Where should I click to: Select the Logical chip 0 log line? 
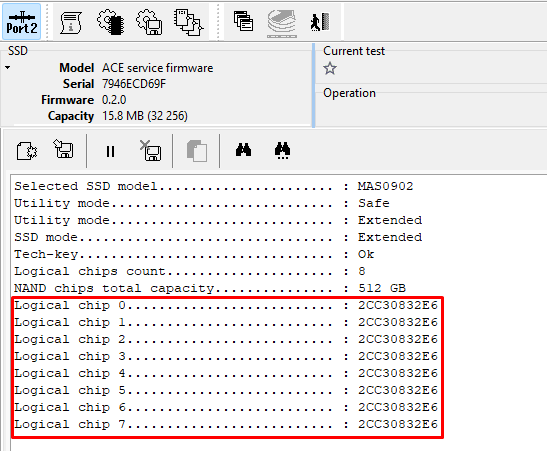click(226, 306)
